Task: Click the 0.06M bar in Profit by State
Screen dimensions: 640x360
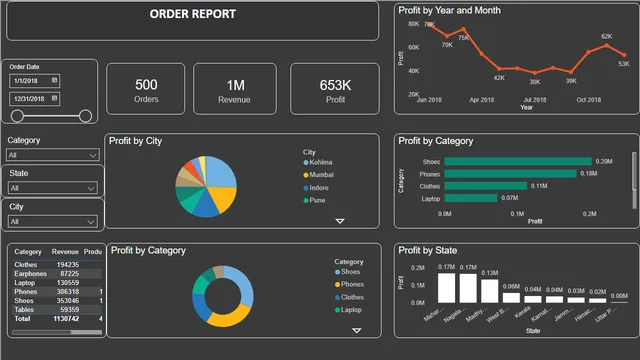Action: tap(511, 298)
